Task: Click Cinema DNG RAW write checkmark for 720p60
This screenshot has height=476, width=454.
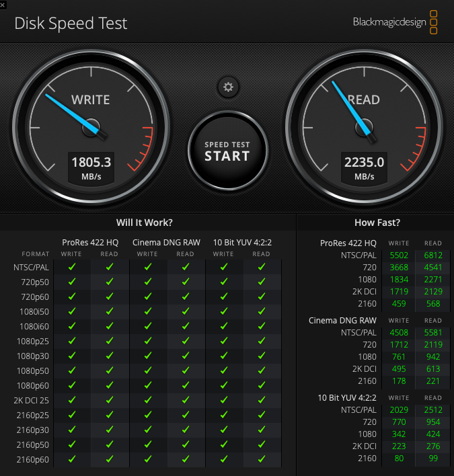Action: tap(148, 296)
